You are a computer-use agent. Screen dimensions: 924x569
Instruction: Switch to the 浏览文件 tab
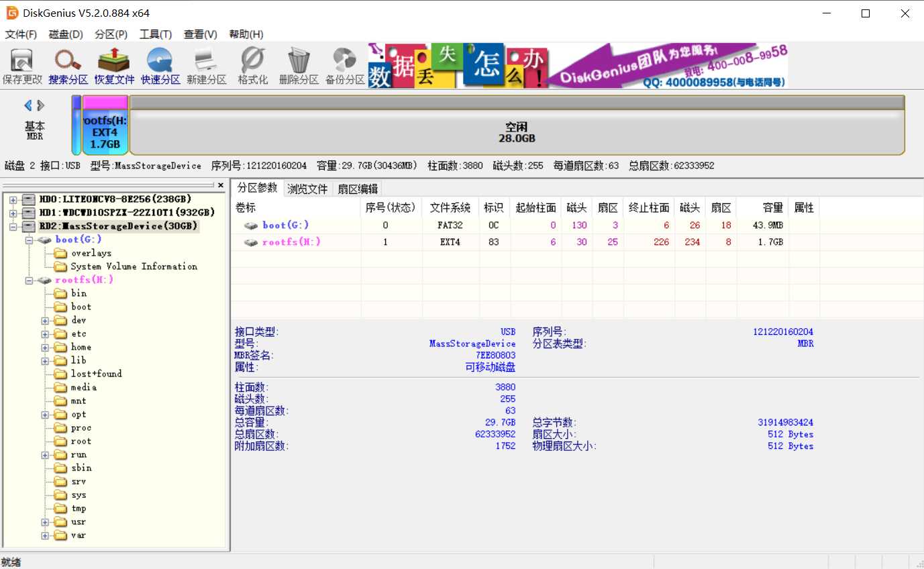click(x=308, y=189)
